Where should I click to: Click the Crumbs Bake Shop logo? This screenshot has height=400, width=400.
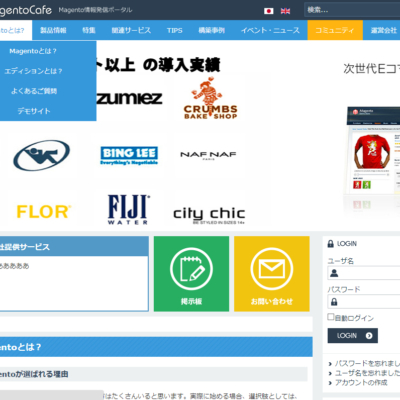[210, 98]
